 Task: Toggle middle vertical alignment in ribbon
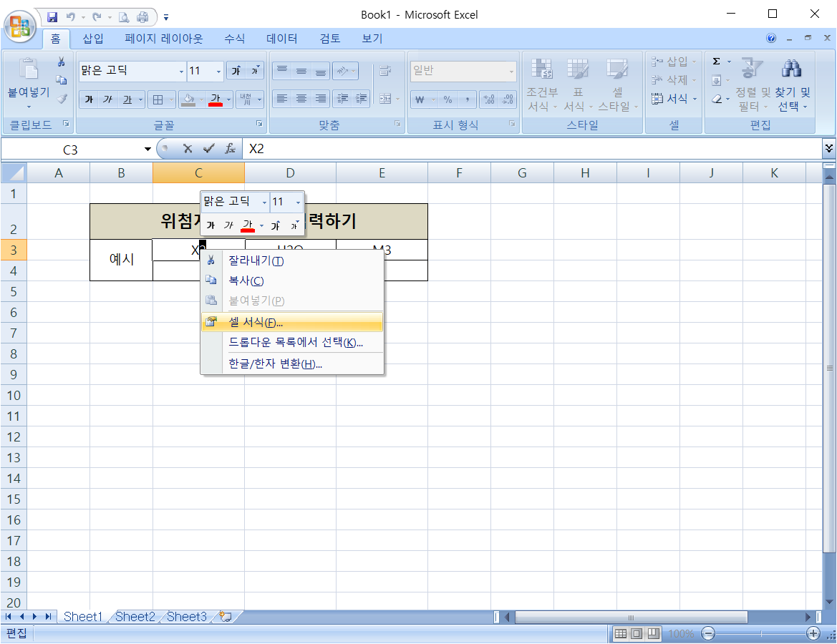point(301,71)
